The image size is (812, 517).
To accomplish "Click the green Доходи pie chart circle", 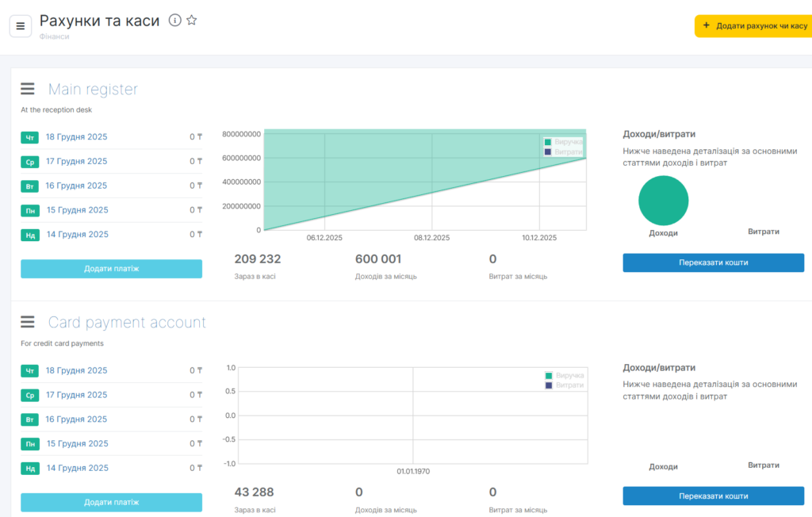I will 663,201.
